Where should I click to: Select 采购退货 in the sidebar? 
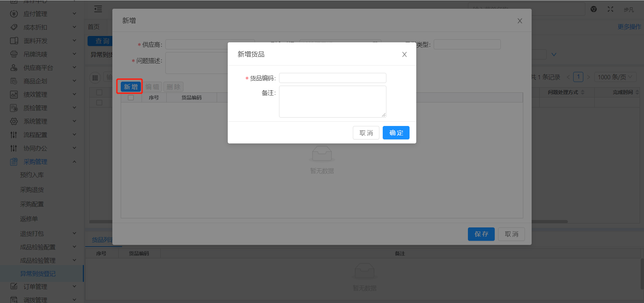click(x=32, y=190)
